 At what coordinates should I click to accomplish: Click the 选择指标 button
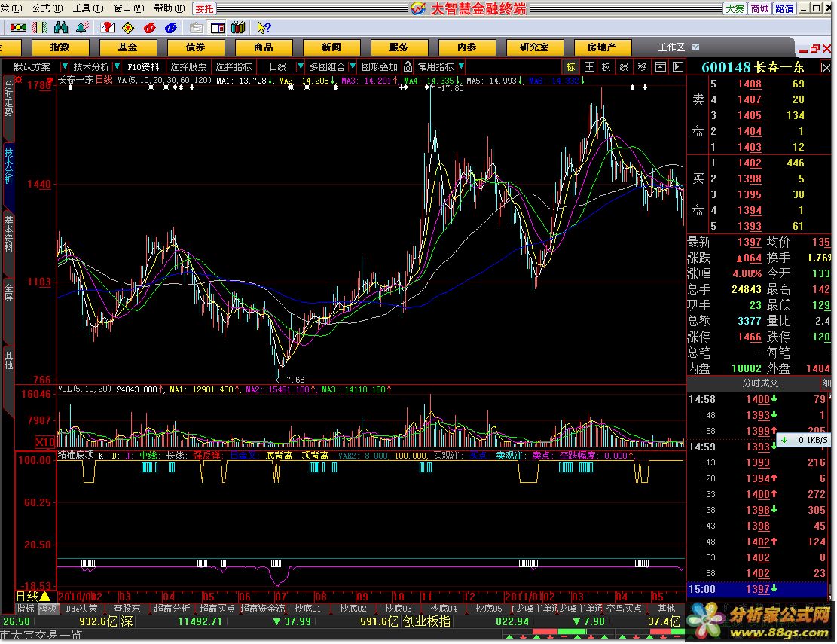pos(234,67)
